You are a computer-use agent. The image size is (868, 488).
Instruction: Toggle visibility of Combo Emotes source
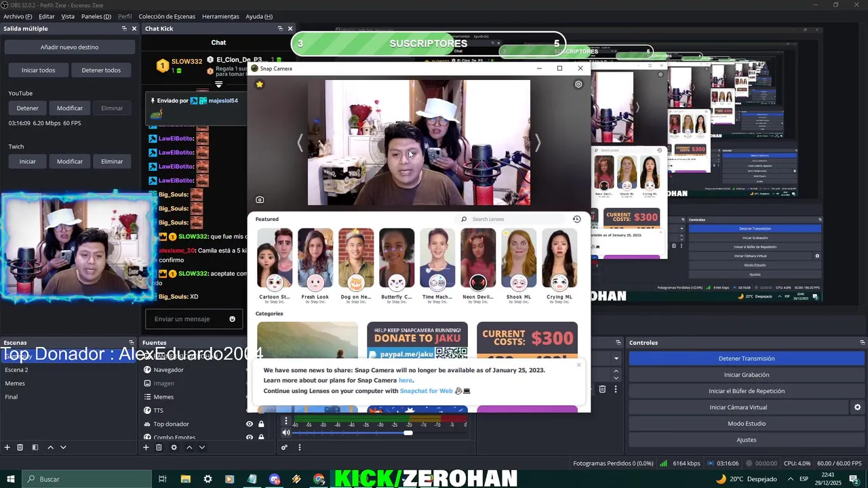tap(250, 437)
